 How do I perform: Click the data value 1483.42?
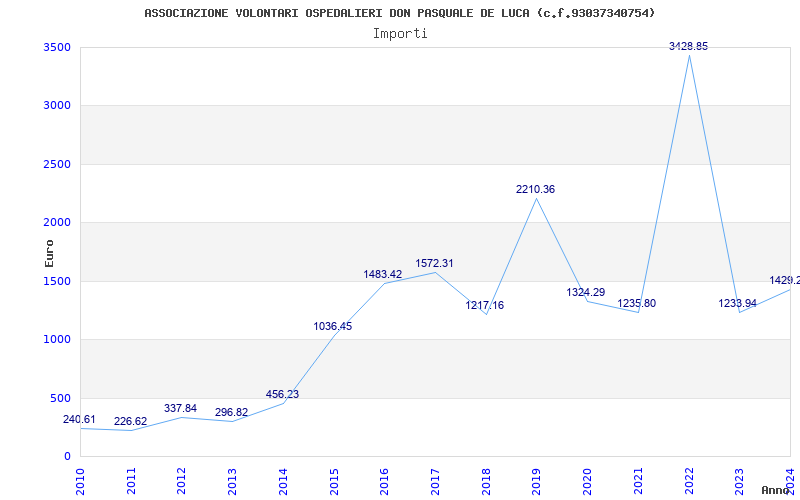tap(383, 274)
